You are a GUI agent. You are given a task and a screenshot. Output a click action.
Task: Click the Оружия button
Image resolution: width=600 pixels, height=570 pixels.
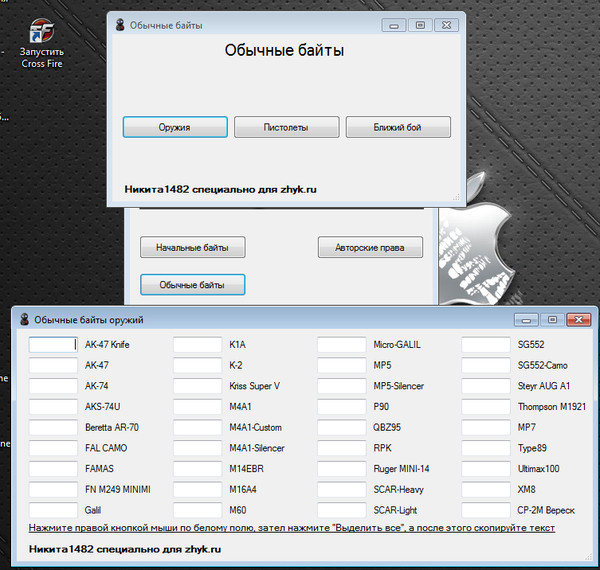(x=170, y=127)
